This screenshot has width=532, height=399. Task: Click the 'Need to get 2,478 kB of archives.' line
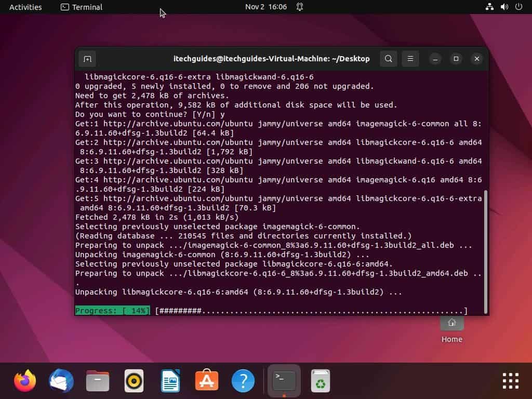[152, 96]
